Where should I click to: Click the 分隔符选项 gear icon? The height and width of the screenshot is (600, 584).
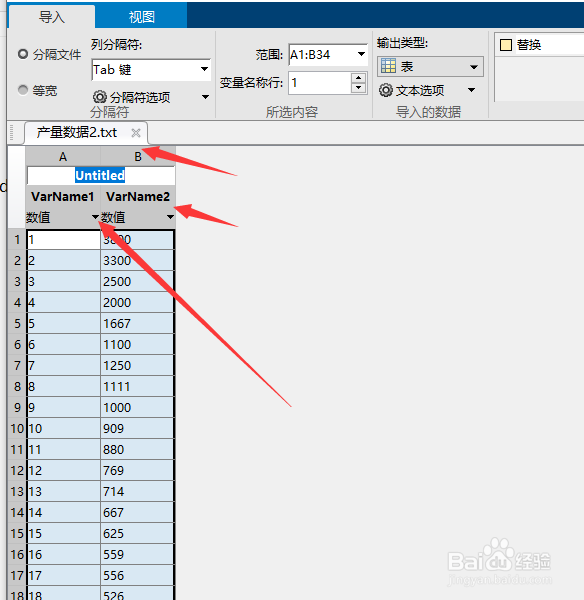tap(100, 97)
